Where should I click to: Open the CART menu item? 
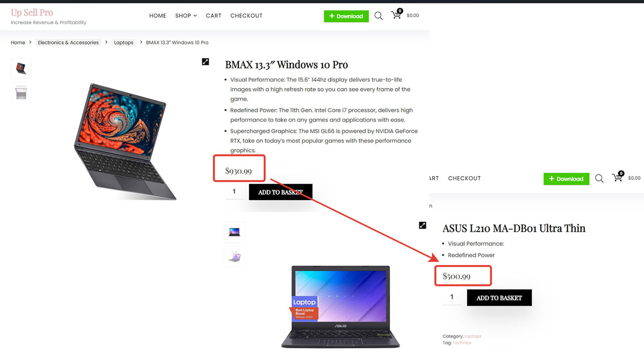(213, 16)
